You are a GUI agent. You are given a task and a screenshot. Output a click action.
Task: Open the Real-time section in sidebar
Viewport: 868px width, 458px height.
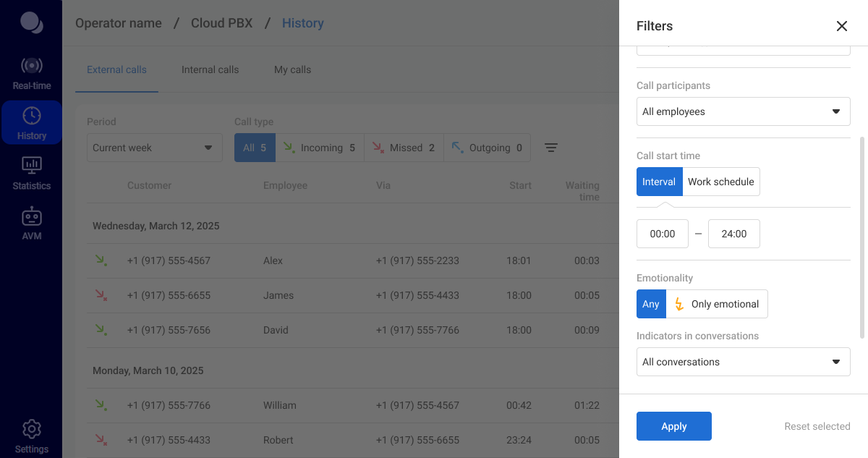(31, 74)
